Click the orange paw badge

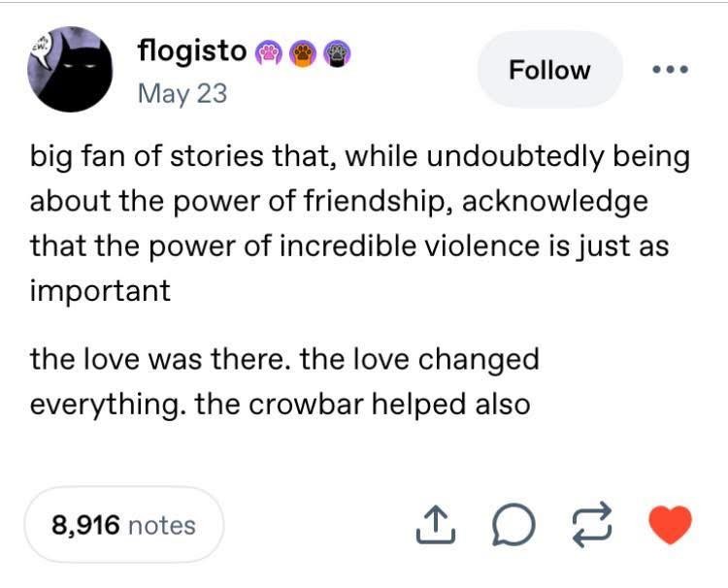click(x=303, y=53)
